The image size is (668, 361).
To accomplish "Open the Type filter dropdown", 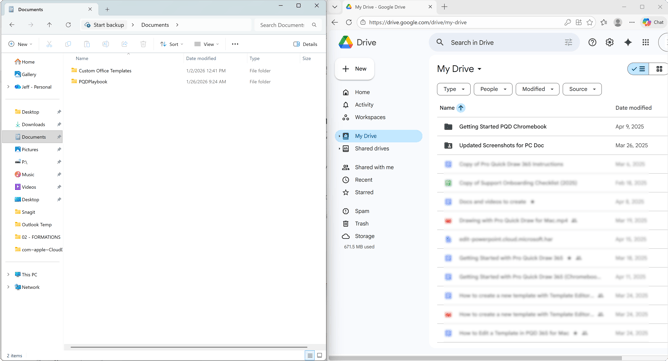I will click(x=454, y=89).
